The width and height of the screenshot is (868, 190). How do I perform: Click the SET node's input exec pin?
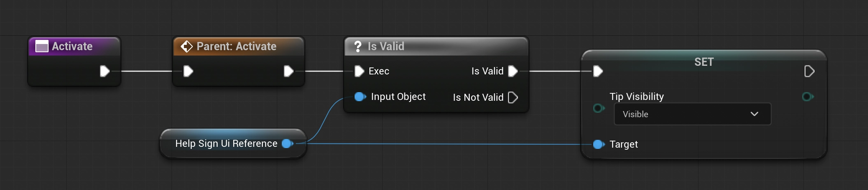tap(598, 72)
